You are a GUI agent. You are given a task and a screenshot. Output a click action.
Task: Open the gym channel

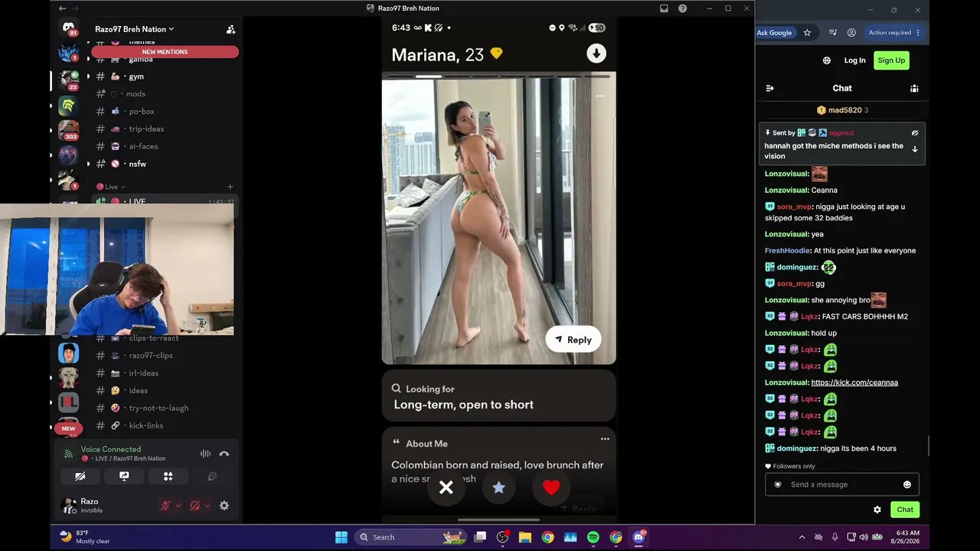pyautogui.click(x=166, y=77)
